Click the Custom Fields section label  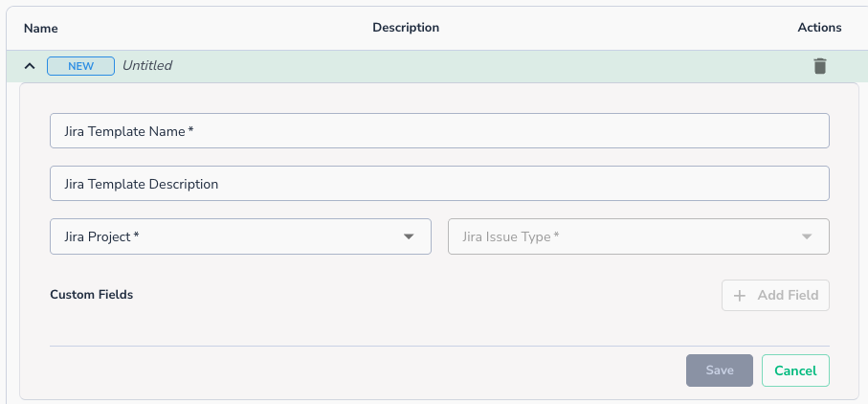91,295
